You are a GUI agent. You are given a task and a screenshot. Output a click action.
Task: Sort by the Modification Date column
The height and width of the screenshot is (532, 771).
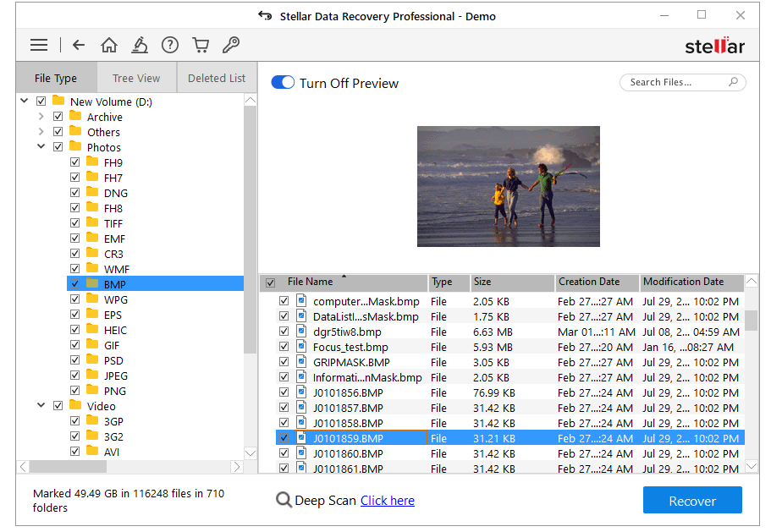click(691, 282)
